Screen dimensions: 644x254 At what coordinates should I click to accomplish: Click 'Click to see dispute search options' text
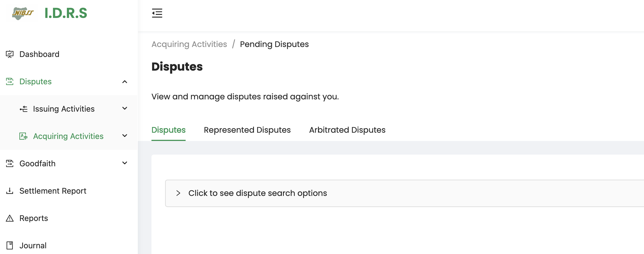tap(258, 193)
